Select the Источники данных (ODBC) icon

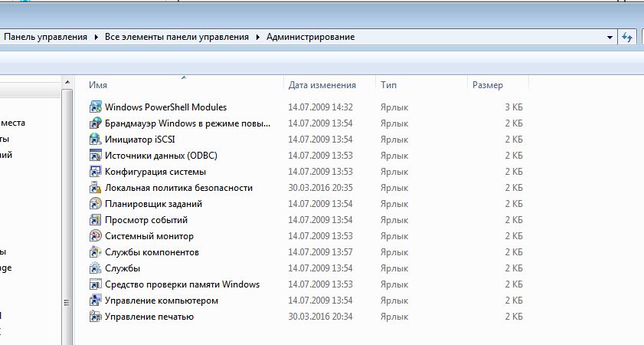(95, 156)
